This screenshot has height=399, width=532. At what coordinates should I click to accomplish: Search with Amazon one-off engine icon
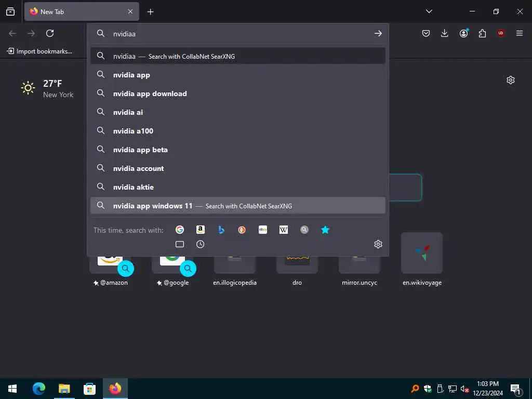201,230
